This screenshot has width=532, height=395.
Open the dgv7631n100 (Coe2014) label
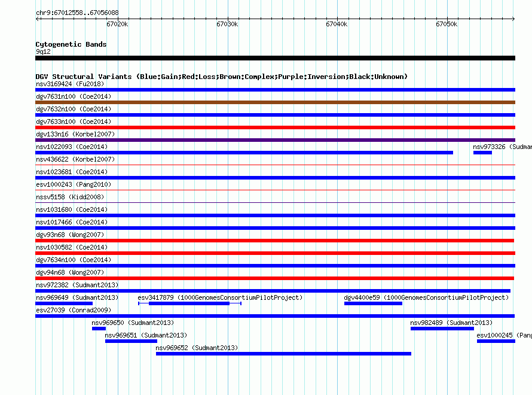[74, 96]
